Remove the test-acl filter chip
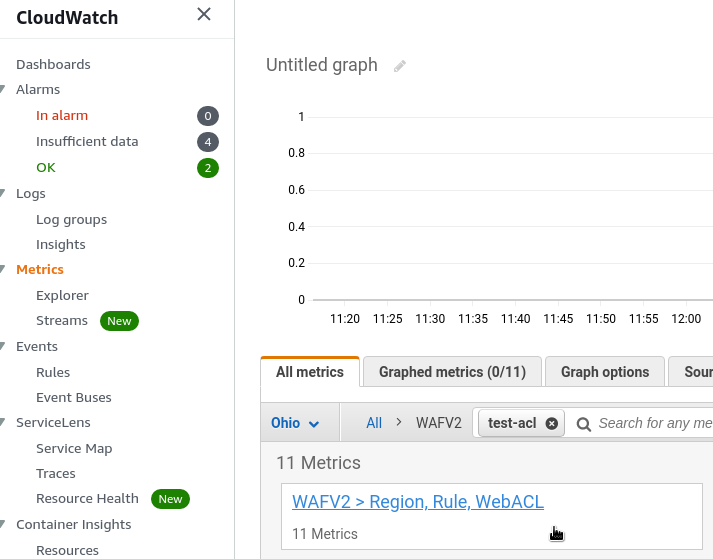Viewport: 713px width, 559px height. tap(552, 423)
